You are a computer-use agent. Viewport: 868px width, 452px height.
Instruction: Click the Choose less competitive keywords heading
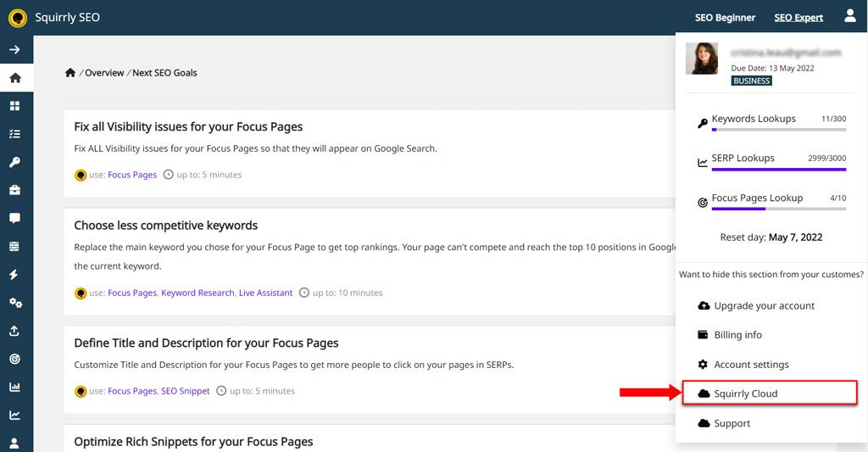pos(165,226)
